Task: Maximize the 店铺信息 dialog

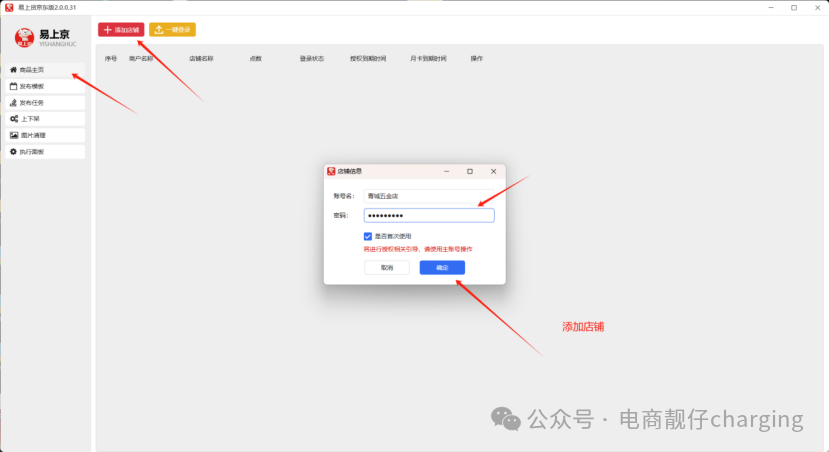Action: 469,171
